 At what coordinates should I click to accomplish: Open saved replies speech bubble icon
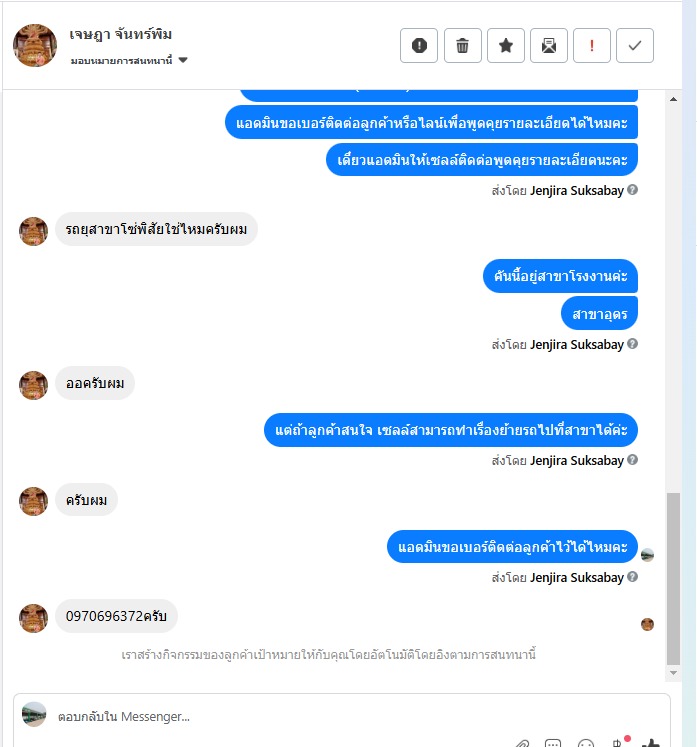[x=553, y=743]
